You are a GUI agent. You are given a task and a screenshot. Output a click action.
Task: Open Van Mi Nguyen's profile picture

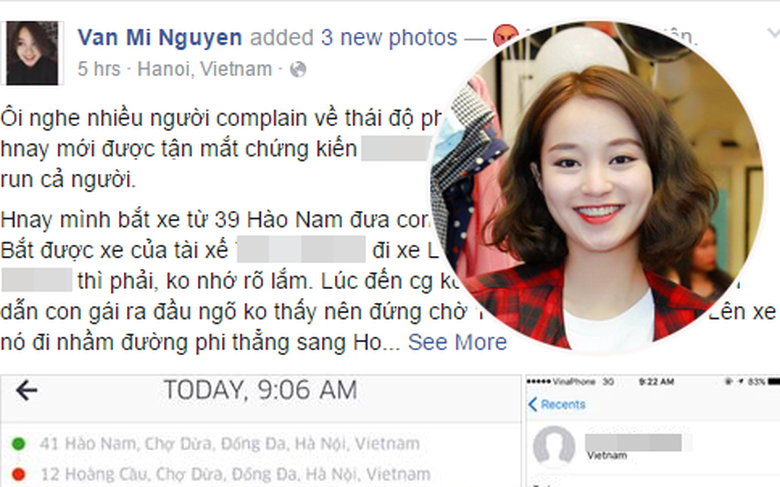click(x=32, y=53)
